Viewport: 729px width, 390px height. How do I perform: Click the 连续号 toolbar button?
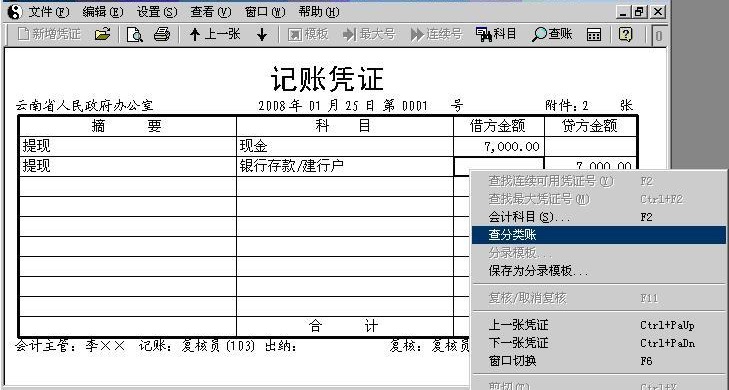(x=436, y=34)
